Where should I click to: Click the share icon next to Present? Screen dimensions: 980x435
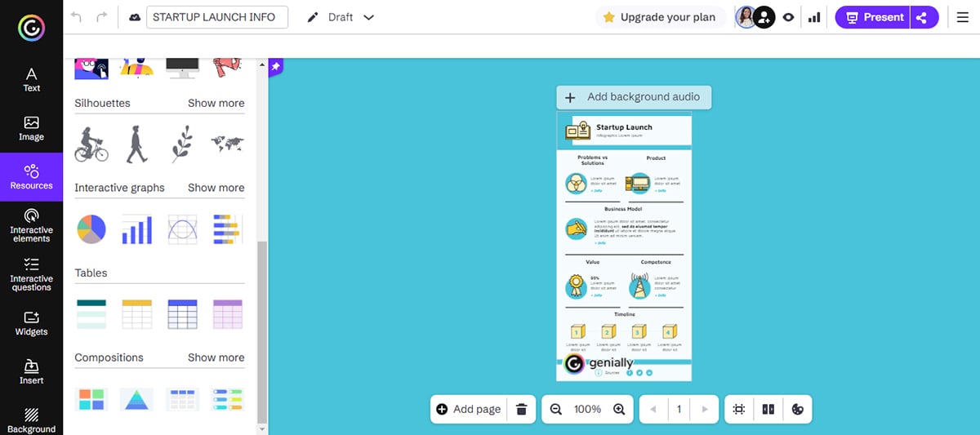tap(923, 17)
